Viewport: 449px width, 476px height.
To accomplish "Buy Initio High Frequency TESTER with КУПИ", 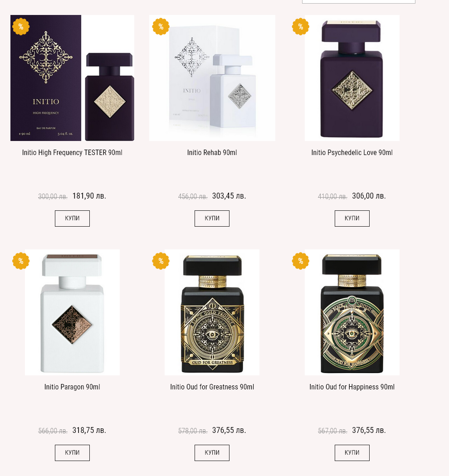I will click(72, 218).
